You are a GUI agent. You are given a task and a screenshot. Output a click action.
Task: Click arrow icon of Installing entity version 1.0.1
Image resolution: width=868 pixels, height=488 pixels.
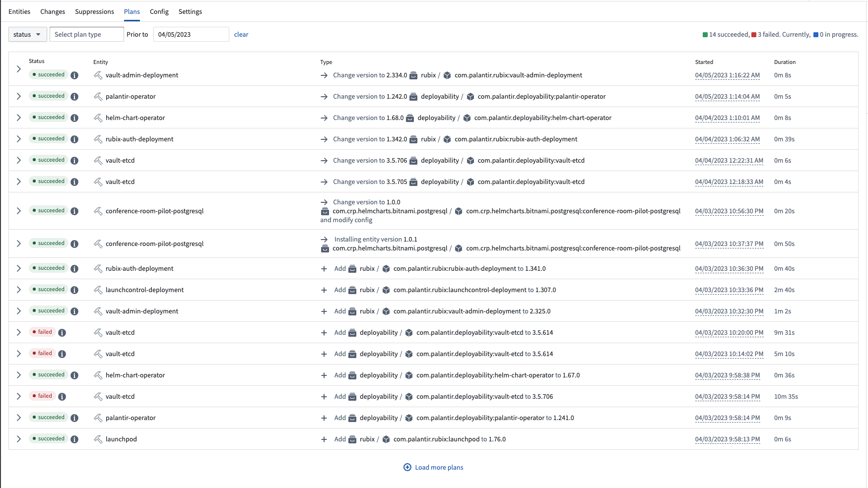point(324,240)
